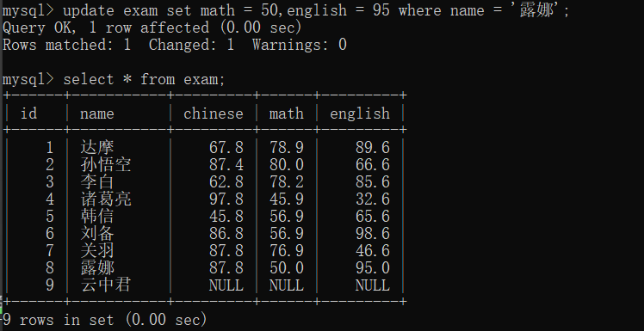Click id 3 in 李白's row
Screen dimensions: 644x331
(50, 182)
